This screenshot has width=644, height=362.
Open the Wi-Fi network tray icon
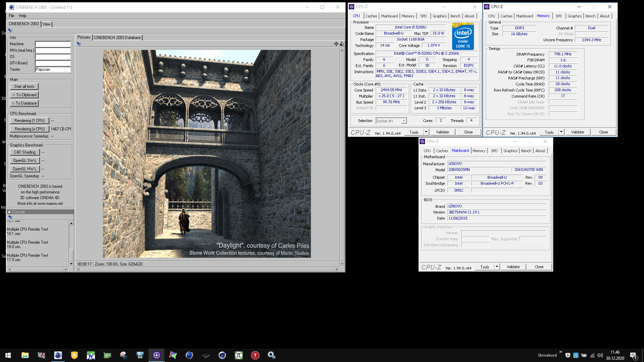click(x=592, y=355)
